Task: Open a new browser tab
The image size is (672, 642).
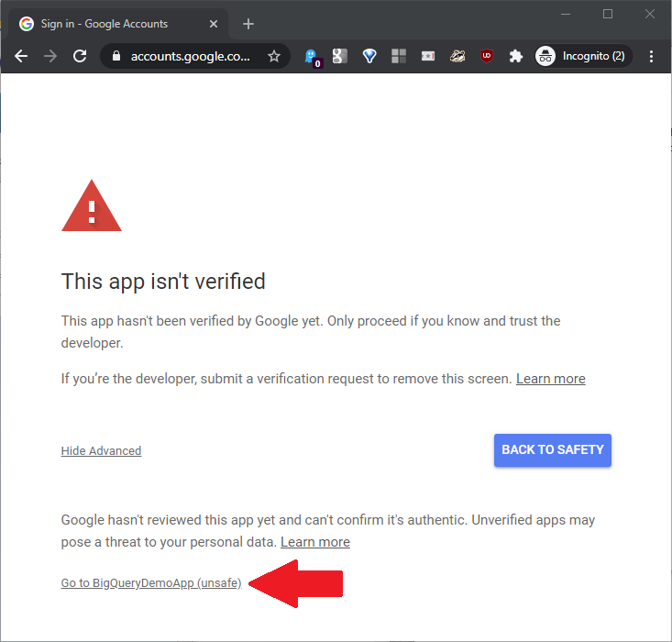Action: click(x=248, y=24)
